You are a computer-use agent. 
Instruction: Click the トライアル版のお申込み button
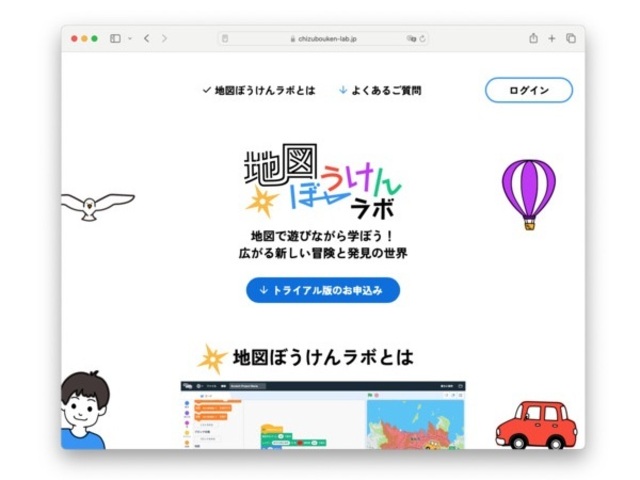pos(323,290)
